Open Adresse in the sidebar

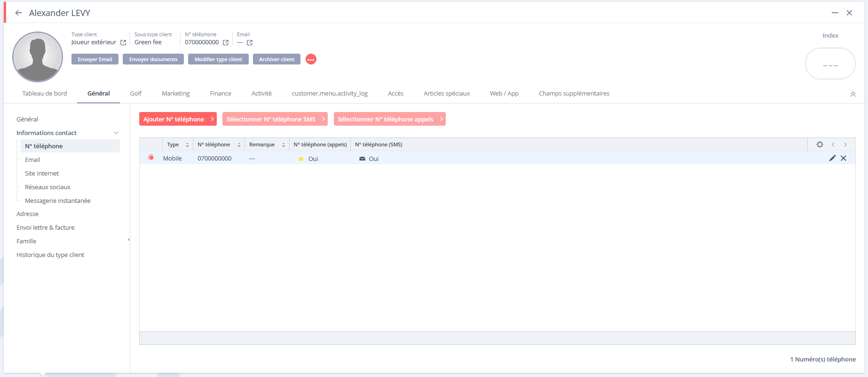pyautogui.click(x=27, y=214)
